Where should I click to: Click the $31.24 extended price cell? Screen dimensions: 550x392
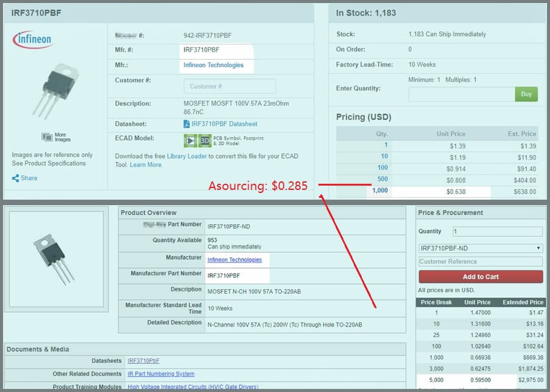click(535, 335)
